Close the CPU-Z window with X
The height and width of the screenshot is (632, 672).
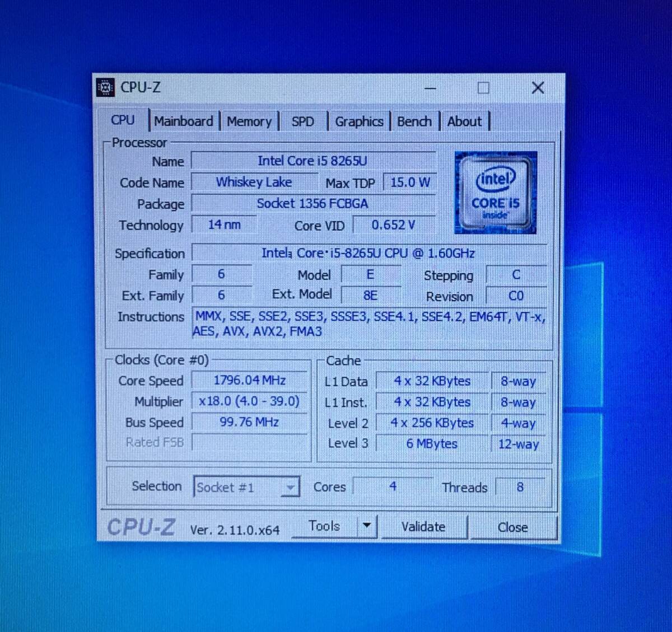coord(538,88)
